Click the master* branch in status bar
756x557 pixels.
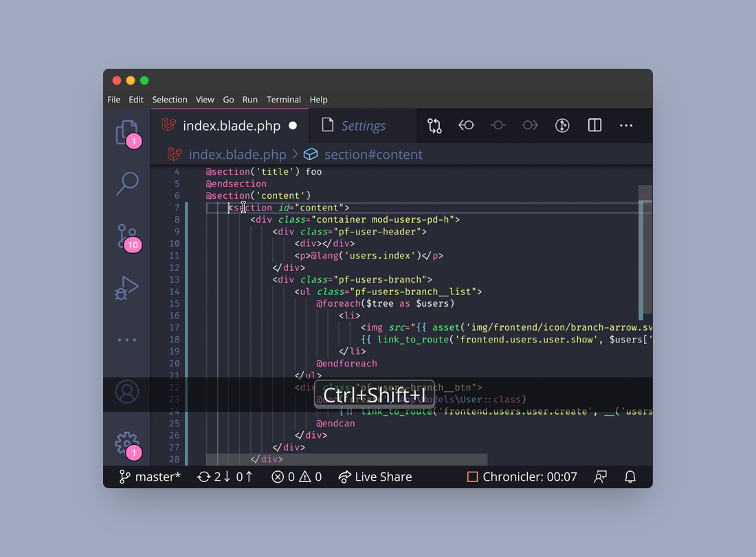[x=150, y=477]
